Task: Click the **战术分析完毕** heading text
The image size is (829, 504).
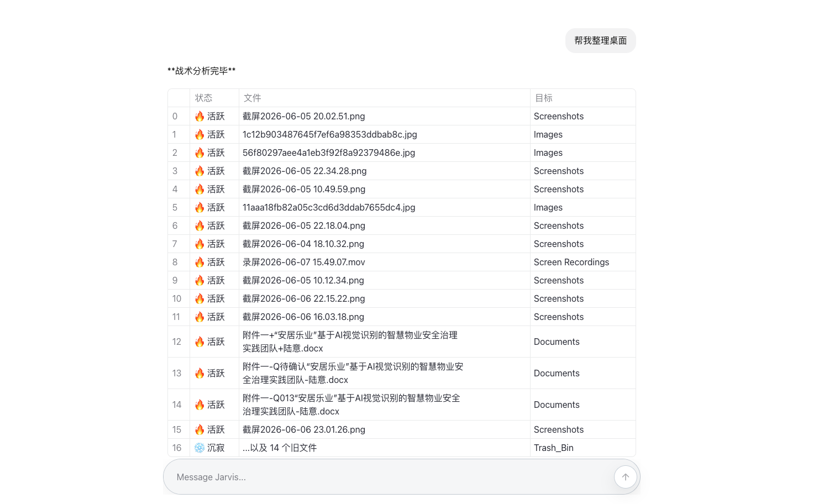Action: tap(201, 71)
